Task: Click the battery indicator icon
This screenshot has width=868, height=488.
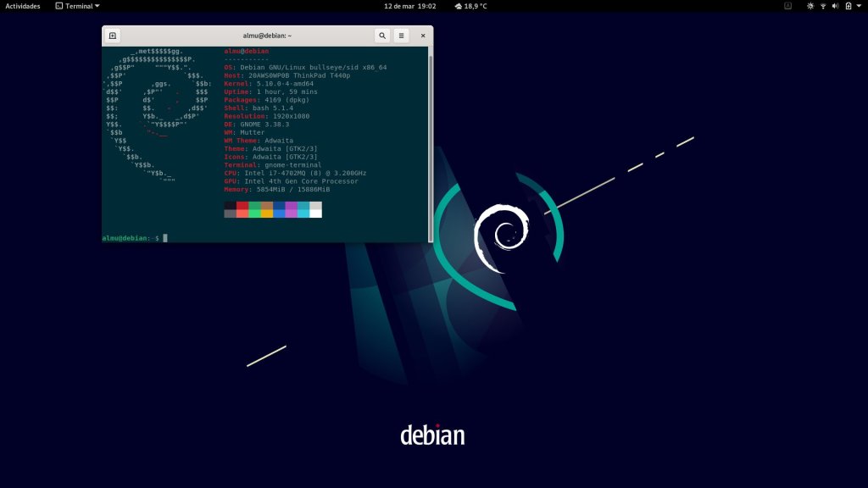Action: [x=847, y=6]
